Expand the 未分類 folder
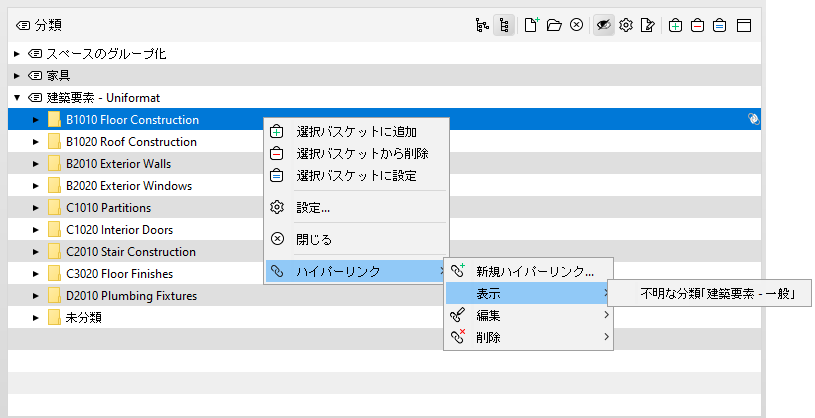This screenshot has height=418, width=815. point(35,318)
